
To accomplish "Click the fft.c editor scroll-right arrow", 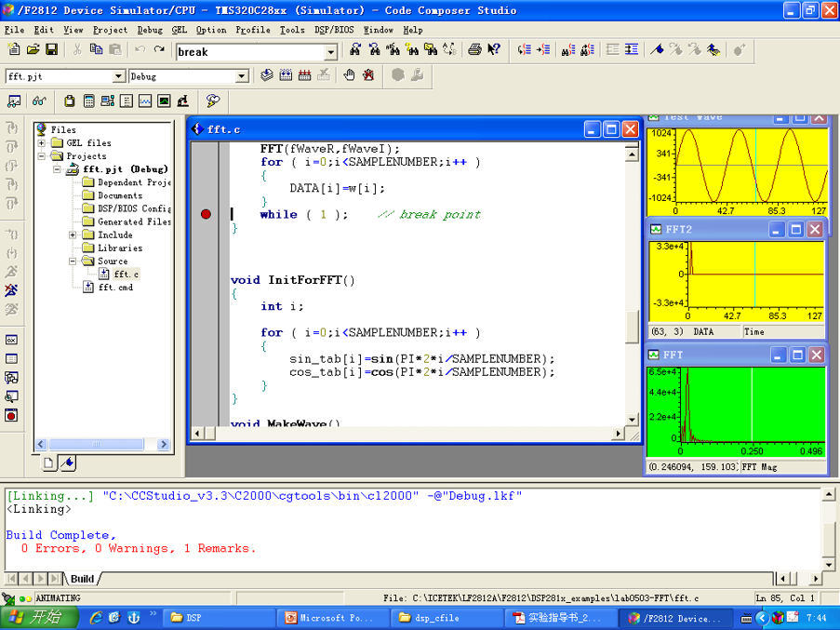I will [x=619, y=433].
